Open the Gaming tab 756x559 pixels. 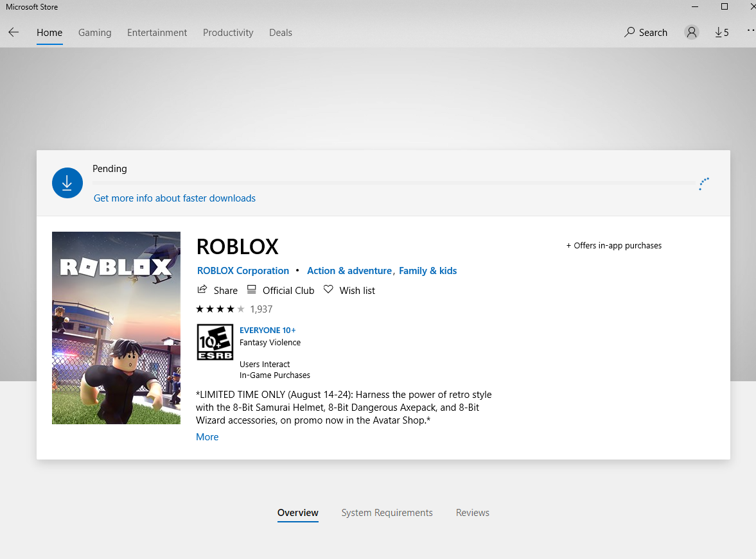94,32
